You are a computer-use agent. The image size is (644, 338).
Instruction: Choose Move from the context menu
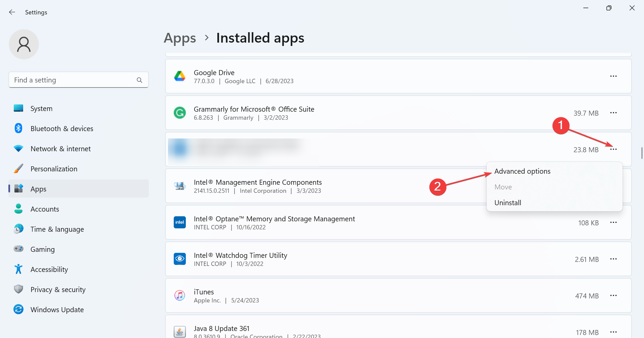554,187
